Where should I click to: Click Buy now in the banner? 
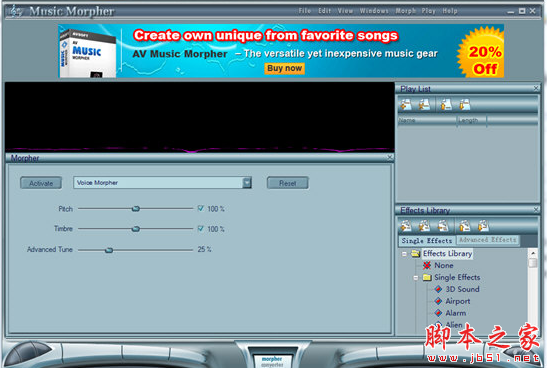pyautogui.click(x=284, y=68)
